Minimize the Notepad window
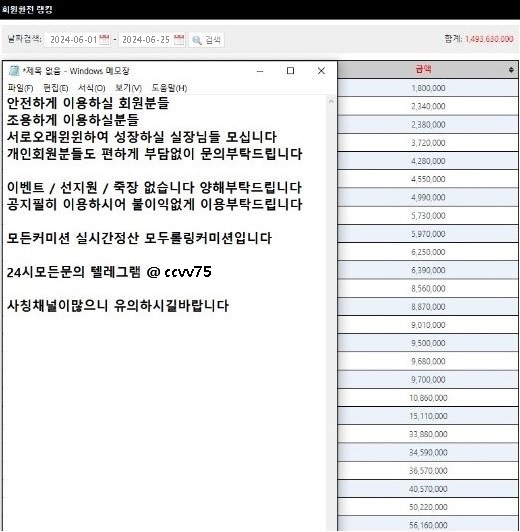Screen dimensions: 520x532 [x=260, y=71]
